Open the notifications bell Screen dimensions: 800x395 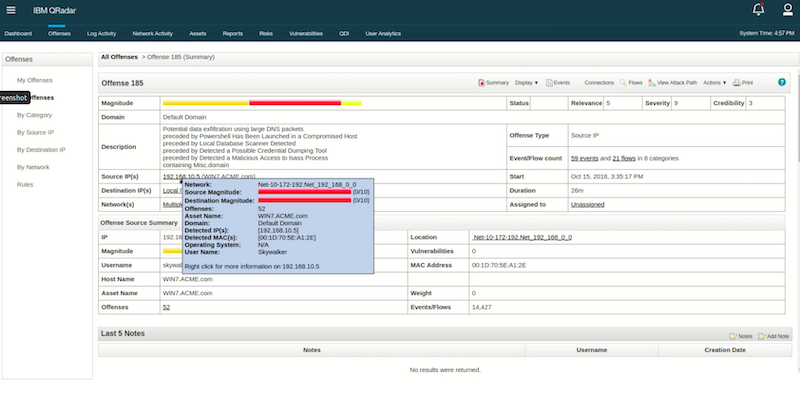(759, 9)
